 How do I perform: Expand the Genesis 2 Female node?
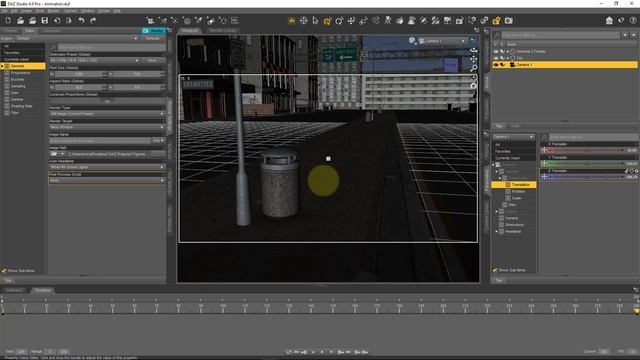pos(508,51)
